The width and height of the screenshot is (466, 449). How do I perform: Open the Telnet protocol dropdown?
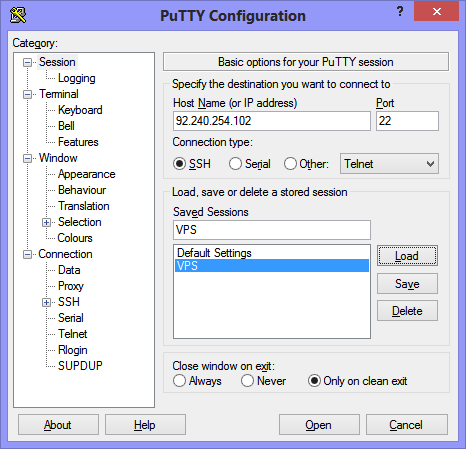pos(389,164)
